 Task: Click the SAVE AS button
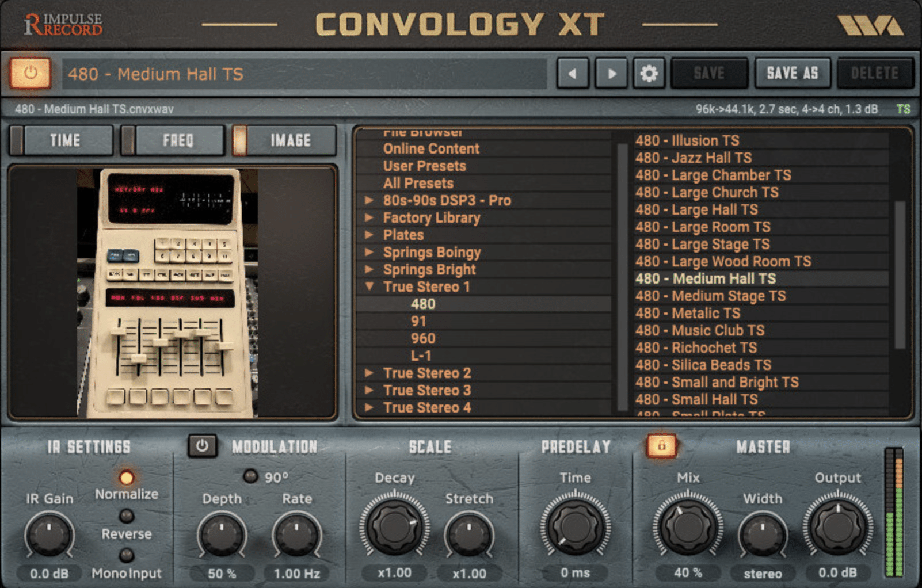coord(793,73)
